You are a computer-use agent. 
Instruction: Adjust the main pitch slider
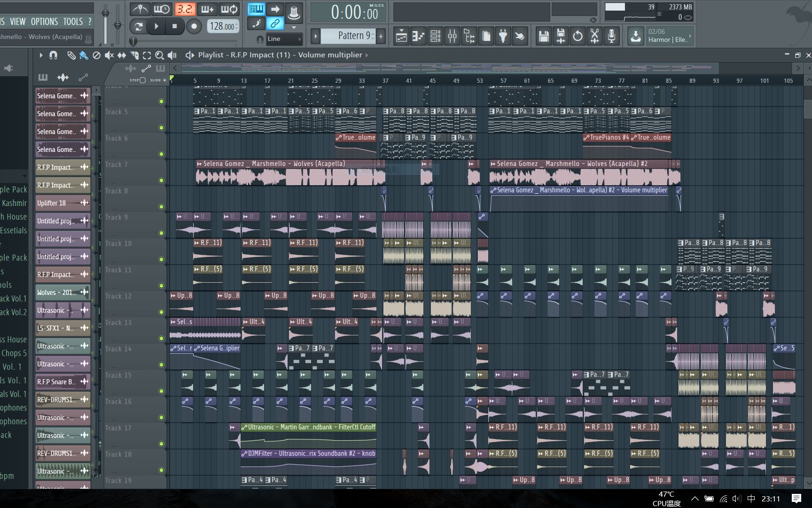click(x=117, y=25)
